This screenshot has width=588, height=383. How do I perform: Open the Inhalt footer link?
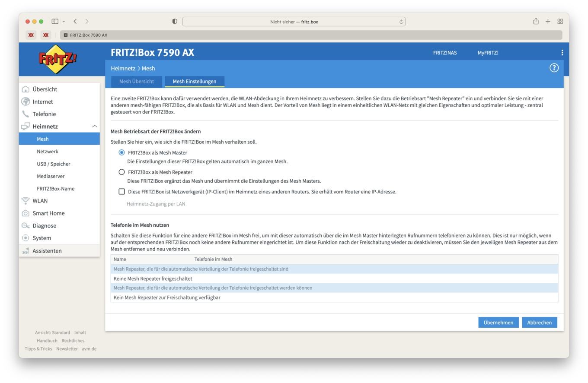pos(80,332)
